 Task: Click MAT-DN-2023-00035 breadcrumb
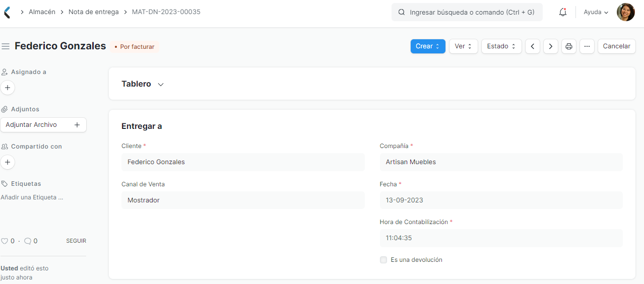[166, 12]
